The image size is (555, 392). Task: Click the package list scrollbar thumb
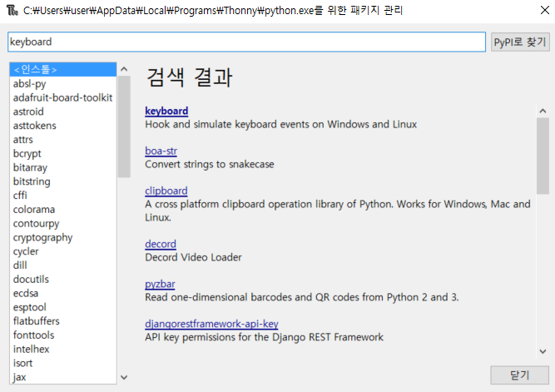[124, 127]
